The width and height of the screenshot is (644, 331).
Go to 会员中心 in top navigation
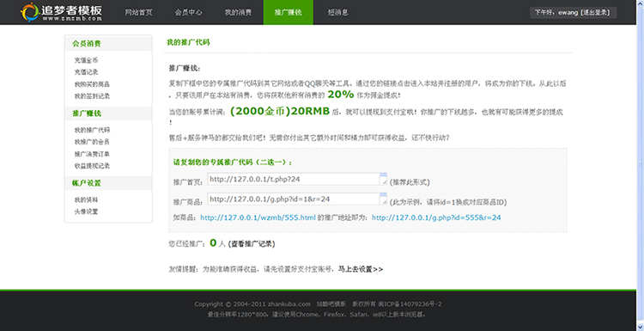[x=189, y=12]
